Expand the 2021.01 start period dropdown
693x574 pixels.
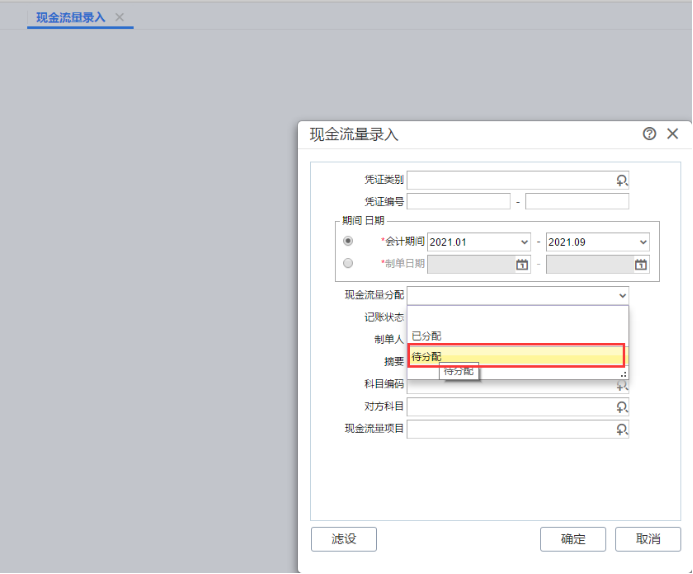coord(524,242)
